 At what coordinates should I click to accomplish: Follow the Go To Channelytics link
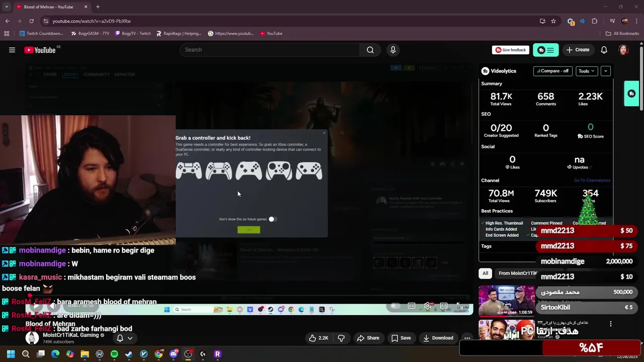click(x=592, y=180)
